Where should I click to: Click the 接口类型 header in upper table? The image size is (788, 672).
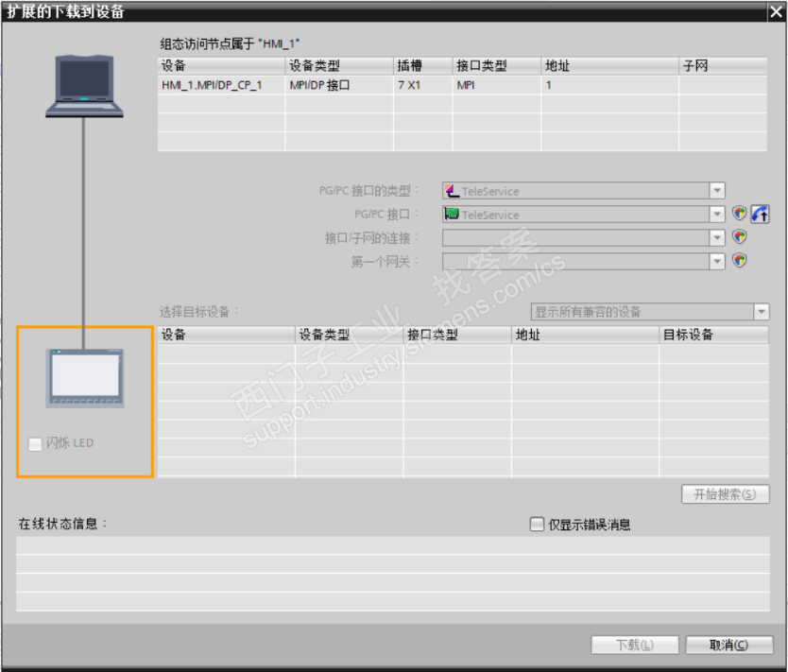(x=497, y=65)
